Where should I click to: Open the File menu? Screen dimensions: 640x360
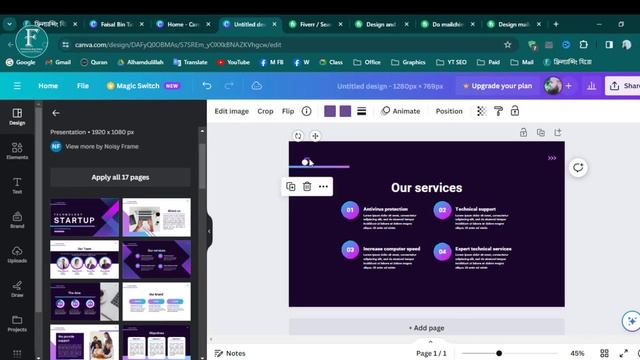click(x=83, y=86)
